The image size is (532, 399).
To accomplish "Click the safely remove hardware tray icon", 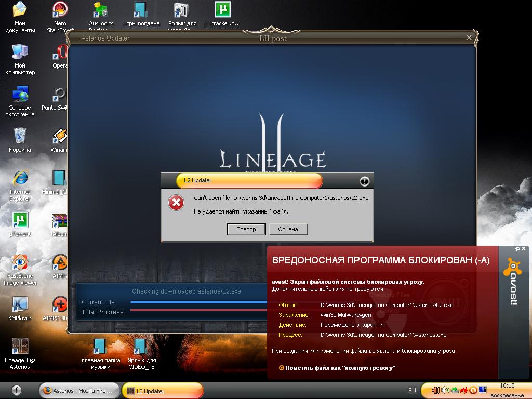I will click(455, 391).
